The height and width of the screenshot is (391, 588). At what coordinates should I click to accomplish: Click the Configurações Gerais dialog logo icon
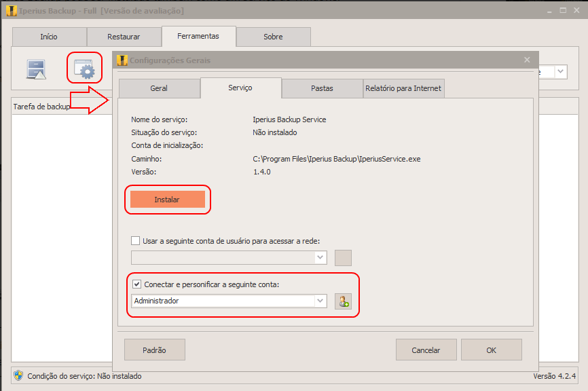click(x=122, y=60)
